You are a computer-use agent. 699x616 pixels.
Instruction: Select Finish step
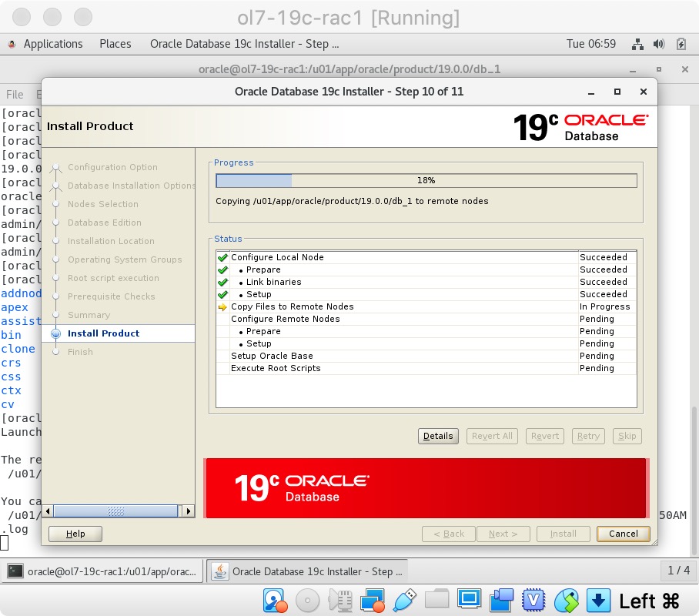[x=80, y=352]
